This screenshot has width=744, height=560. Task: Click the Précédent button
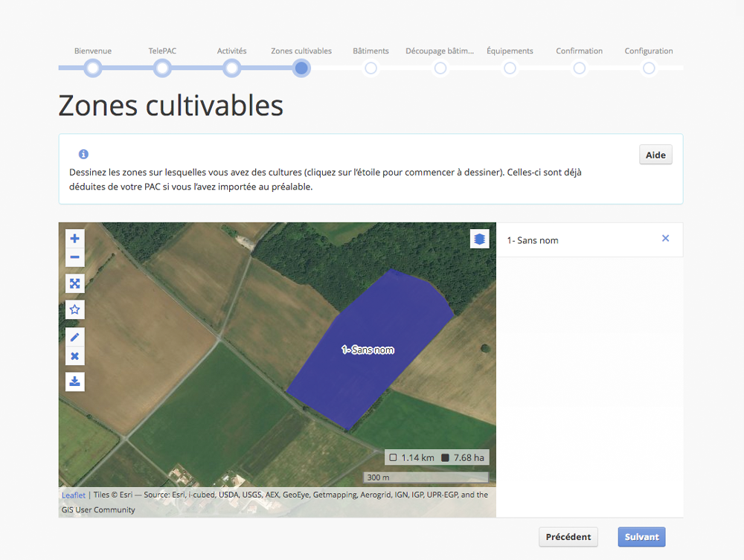tap(568, 537)
